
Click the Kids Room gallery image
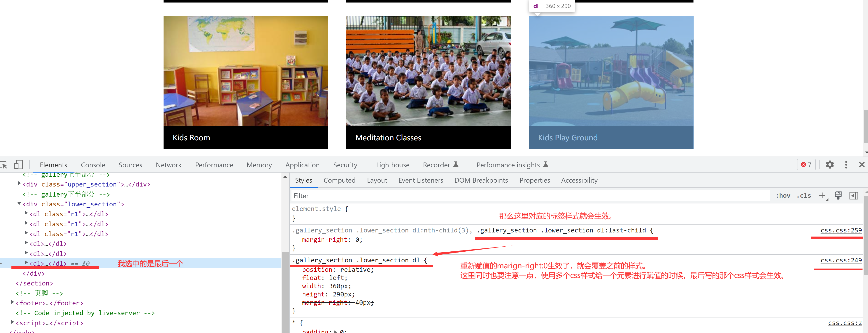pyautogui.click(x=246, y=71)
